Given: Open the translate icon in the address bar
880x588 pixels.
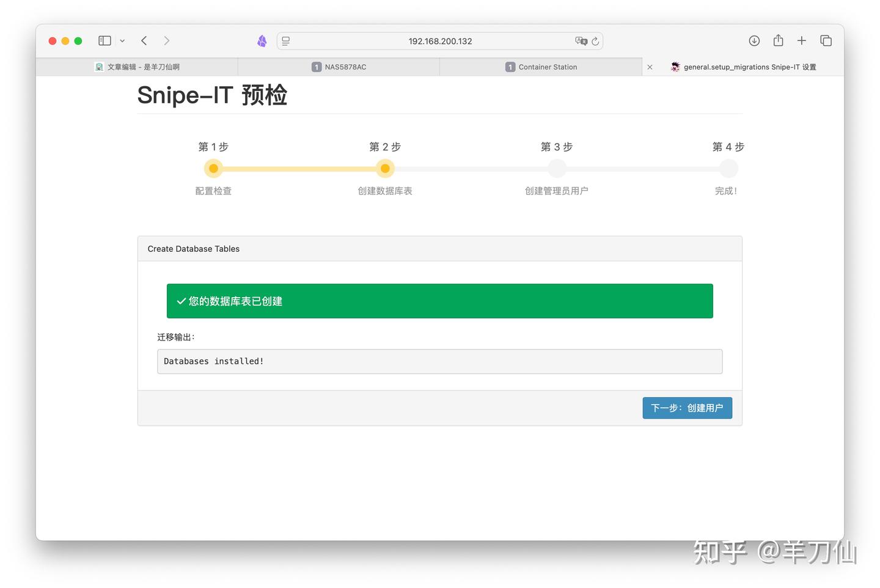Looking at the screenshot, I should [x=581, y=41].
